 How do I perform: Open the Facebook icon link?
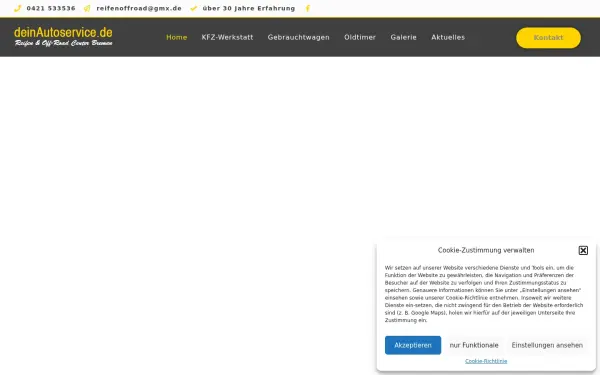coord(308,8)
